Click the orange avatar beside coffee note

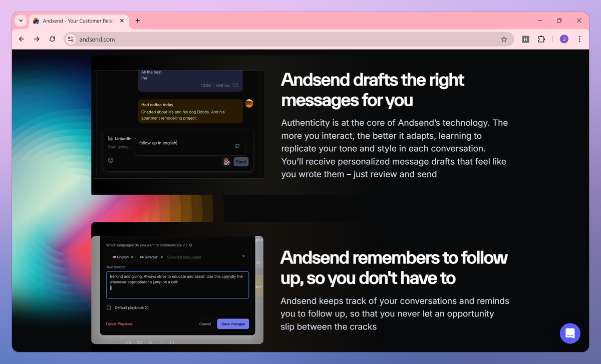(249, 104)
